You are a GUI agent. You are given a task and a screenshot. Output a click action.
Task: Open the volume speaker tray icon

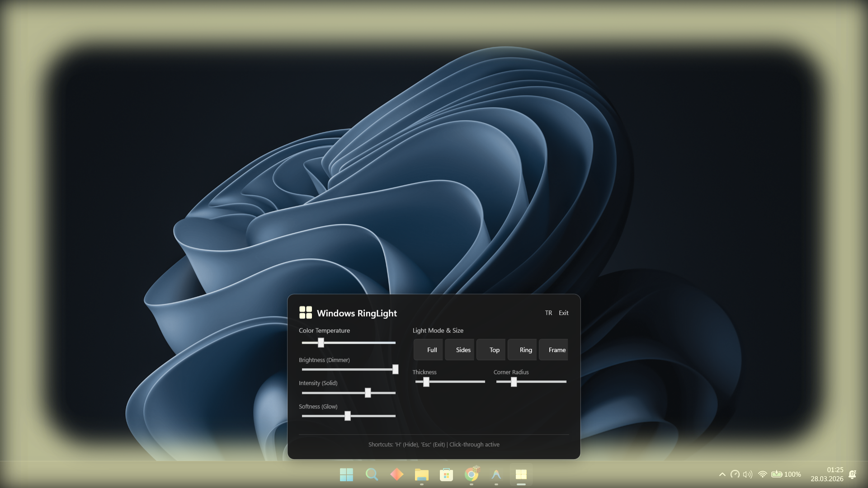748,474
